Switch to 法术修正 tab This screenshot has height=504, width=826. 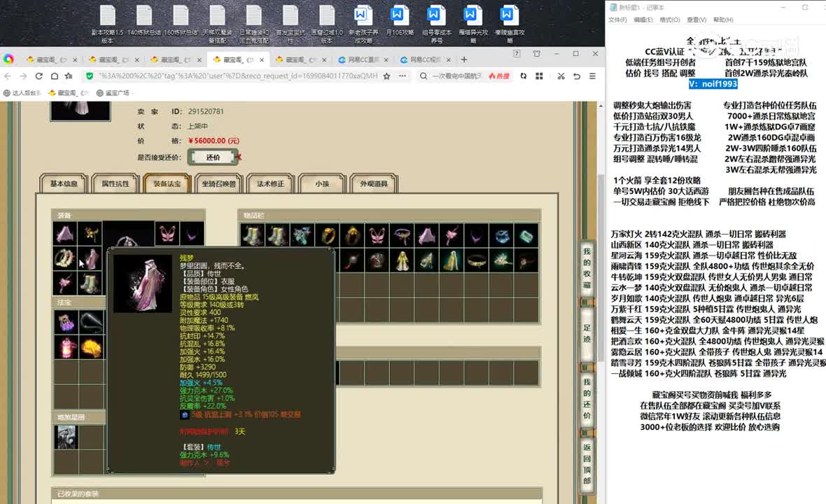(x=270, y=184)
